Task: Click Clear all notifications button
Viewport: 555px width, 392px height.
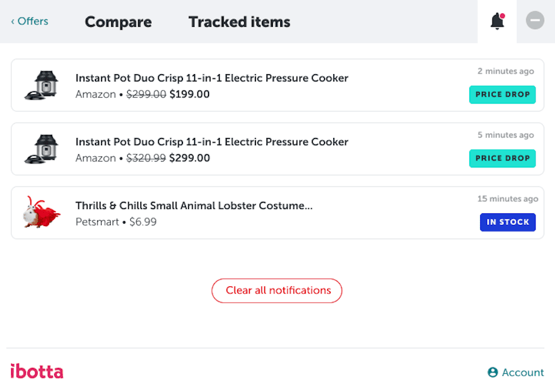Action: tap(277, 291)
